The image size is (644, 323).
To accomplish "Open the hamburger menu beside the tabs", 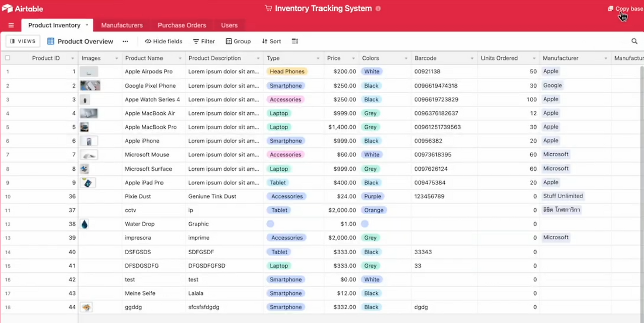I will pos(11,25).
